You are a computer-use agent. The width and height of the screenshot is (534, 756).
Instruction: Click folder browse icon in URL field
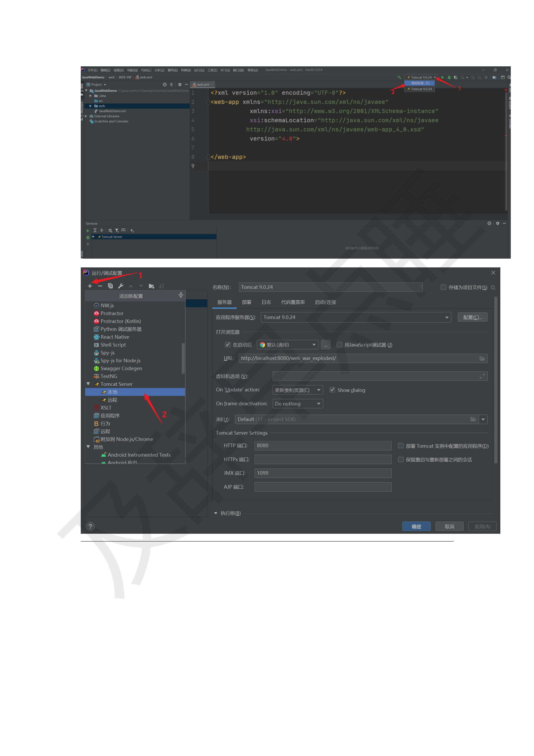(x=482, y=358)
